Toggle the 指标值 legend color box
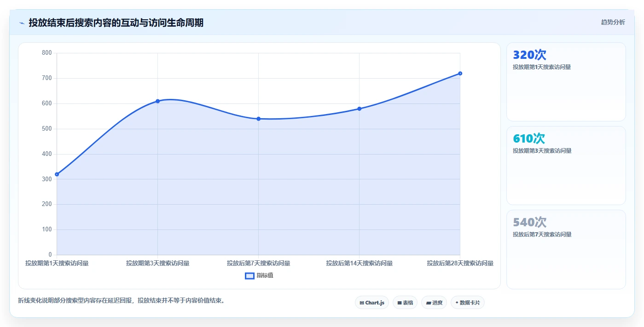Screen dimensions: 644x327 coord(249,275)
